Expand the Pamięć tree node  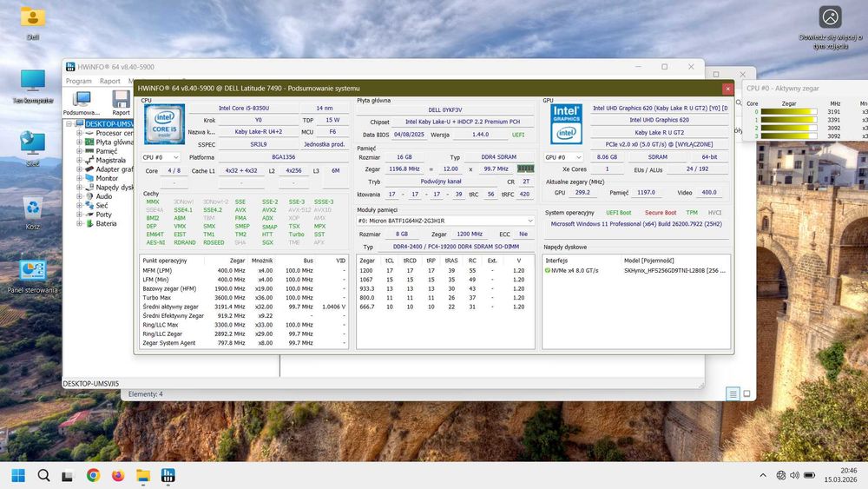79,151
